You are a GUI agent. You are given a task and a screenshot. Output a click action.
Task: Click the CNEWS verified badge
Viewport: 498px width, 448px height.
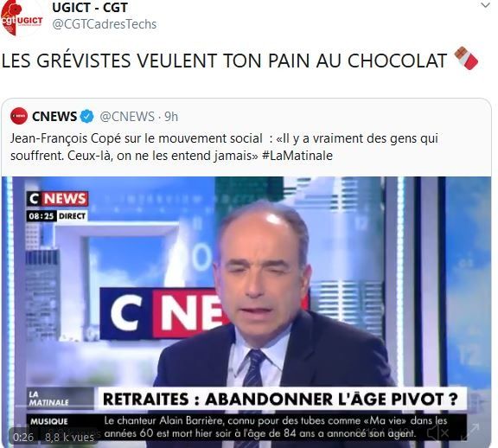point(86,117)
